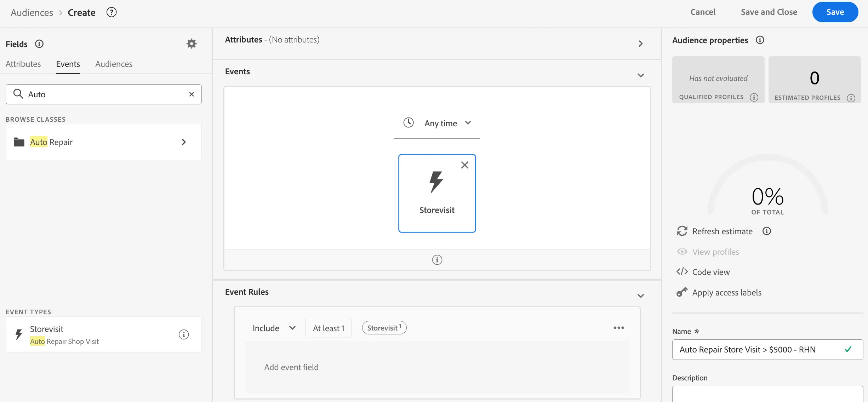Click the help question mark beside Create
Screen dimensions: 868x402
point(112,12)
